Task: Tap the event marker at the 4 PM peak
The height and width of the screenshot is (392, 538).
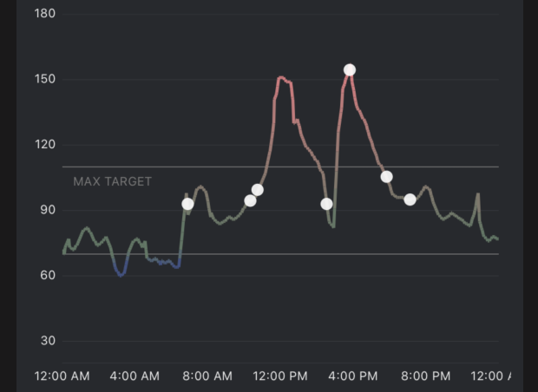Action: [x=349, y=70]
